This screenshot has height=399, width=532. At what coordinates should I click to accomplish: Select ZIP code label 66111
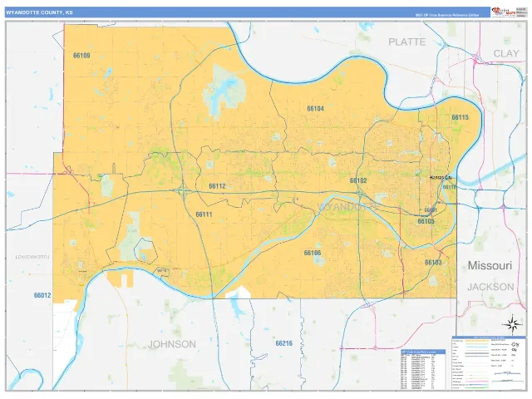point(204,214)
